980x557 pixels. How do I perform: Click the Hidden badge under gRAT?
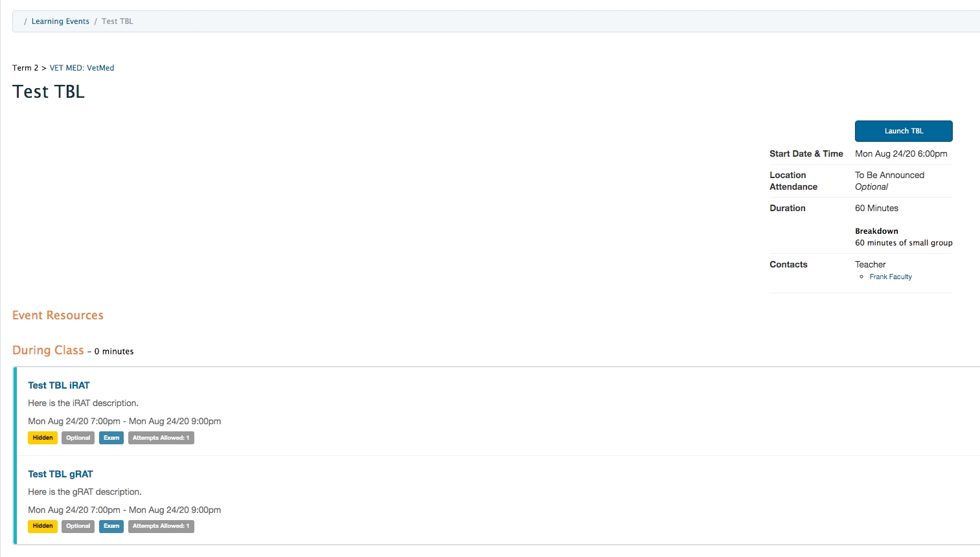click(43, 526)
